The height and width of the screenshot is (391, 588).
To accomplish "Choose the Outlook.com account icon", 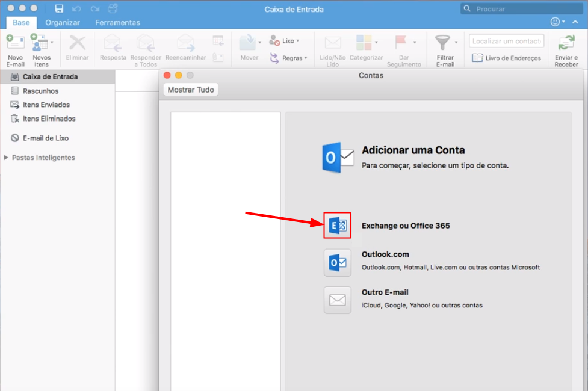I will (x=338, y=263).
